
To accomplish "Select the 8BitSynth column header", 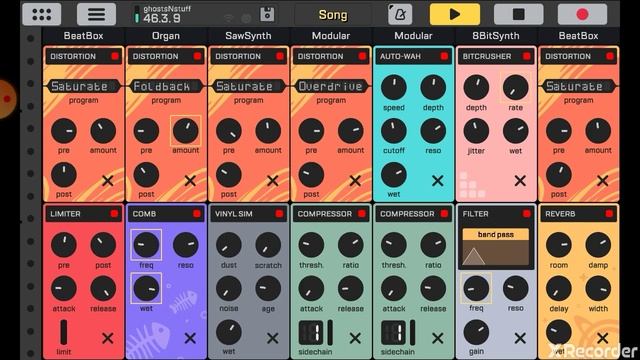I will pos(496,36).
